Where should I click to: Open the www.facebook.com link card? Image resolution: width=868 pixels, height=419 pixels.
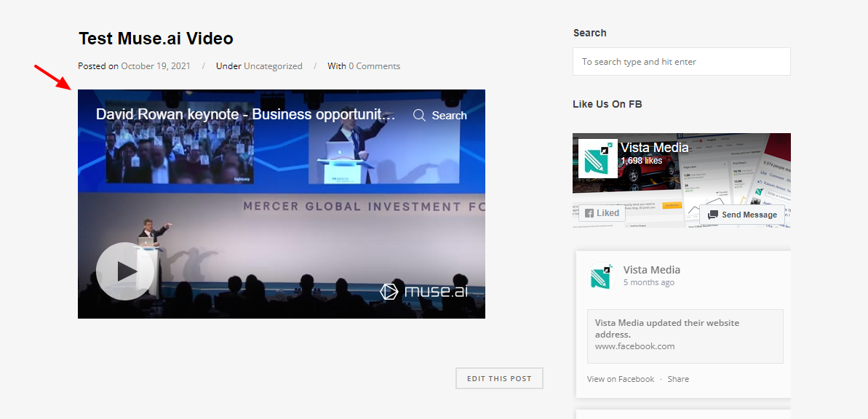pos(685,336)
